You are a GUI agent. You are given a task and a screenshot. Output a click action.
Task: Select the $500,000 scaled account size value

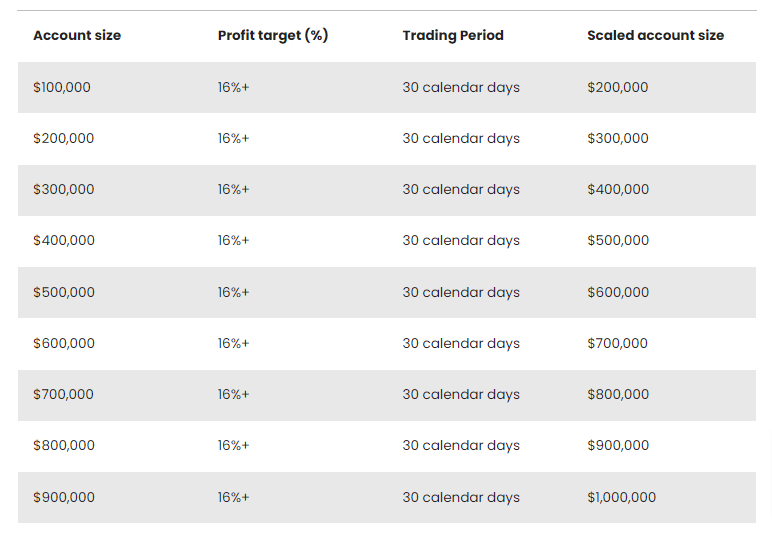pyautogui.click(x=618, y=240)
